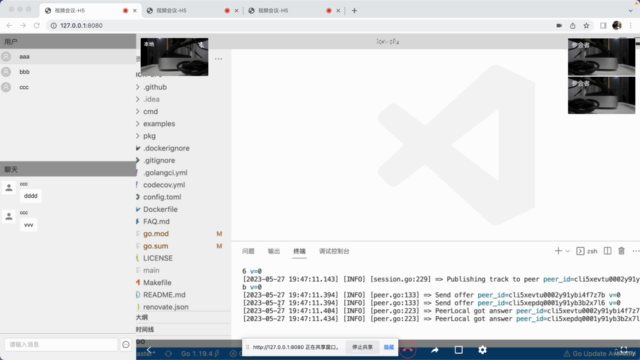Open terminal panel more actions ellipsis

tap(636, 251)
